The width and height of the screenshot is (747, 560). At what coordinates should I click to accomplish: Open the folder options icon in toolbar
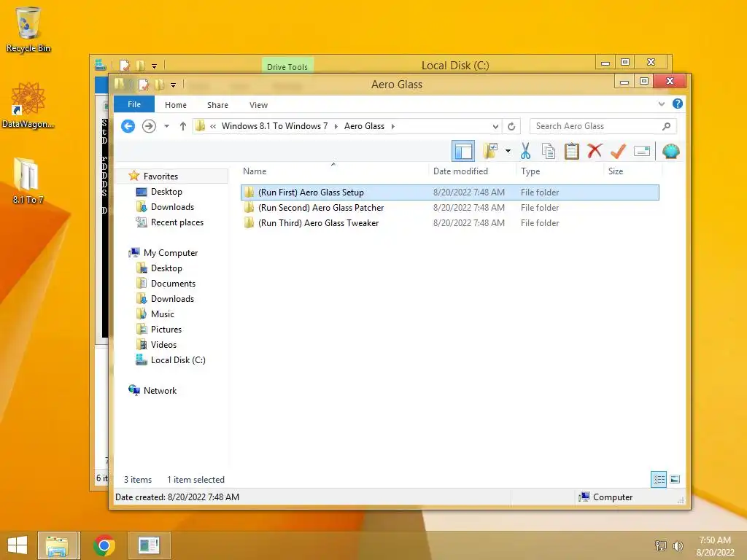(490, 152)
